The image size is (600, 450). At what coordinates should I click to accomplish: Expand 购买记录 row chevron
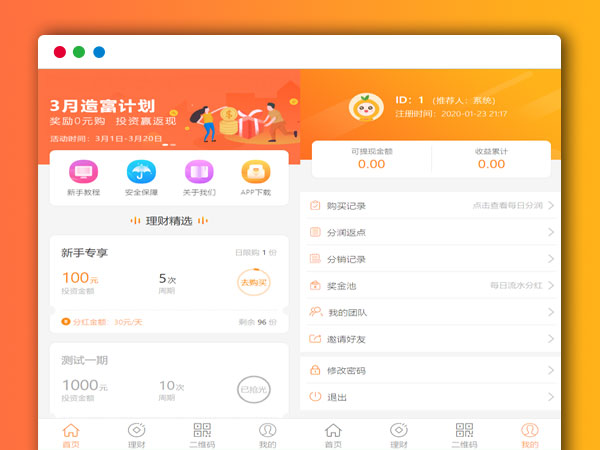pos(551,205)
